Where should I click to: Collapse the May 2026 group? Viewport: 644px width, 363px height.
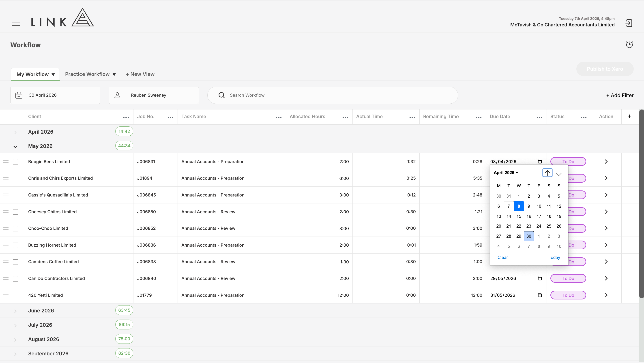click(15, 147)
